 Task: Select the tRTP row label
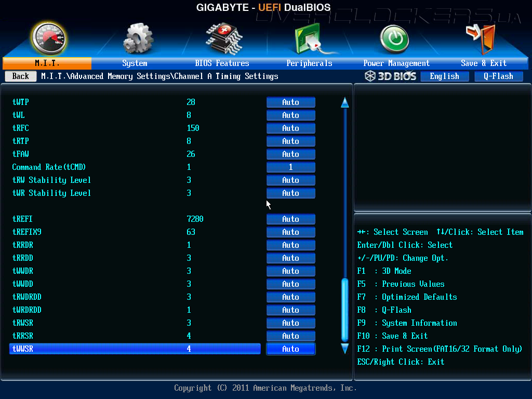tap(21, 141)
